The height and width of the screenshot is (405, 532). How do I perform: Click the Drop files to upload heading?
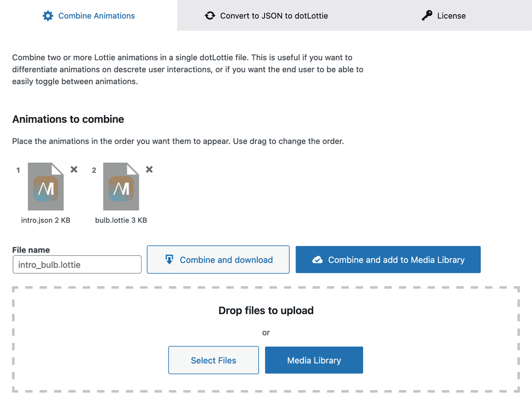coord(266,311)
